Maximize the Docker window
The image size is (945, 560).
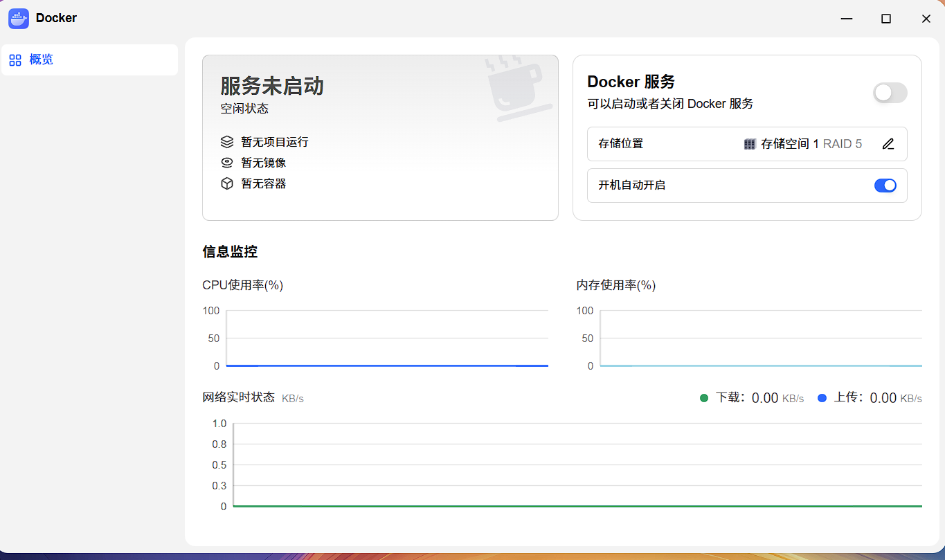[x=885, y=19]
